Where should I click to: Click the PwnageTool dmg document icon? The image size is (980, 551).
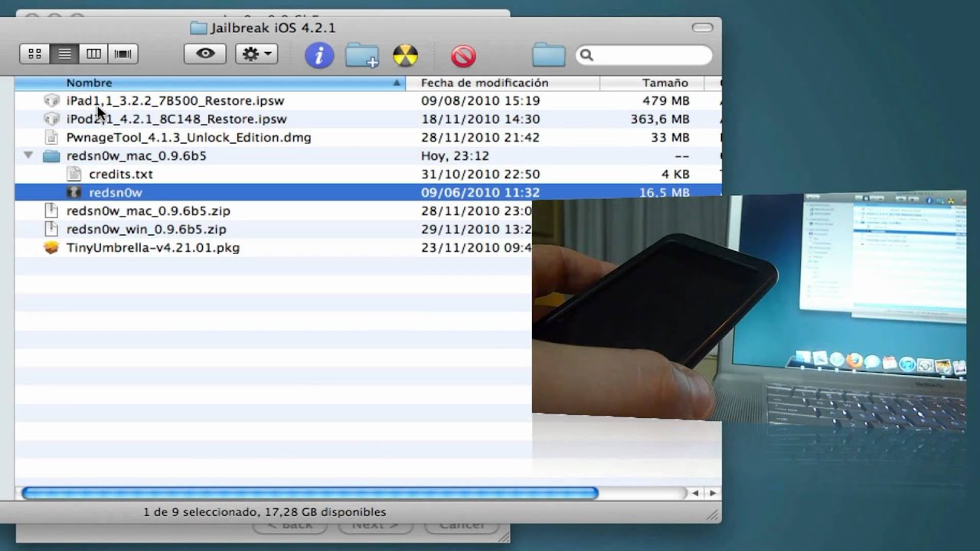pyautogui.click(x=51, y=137)
